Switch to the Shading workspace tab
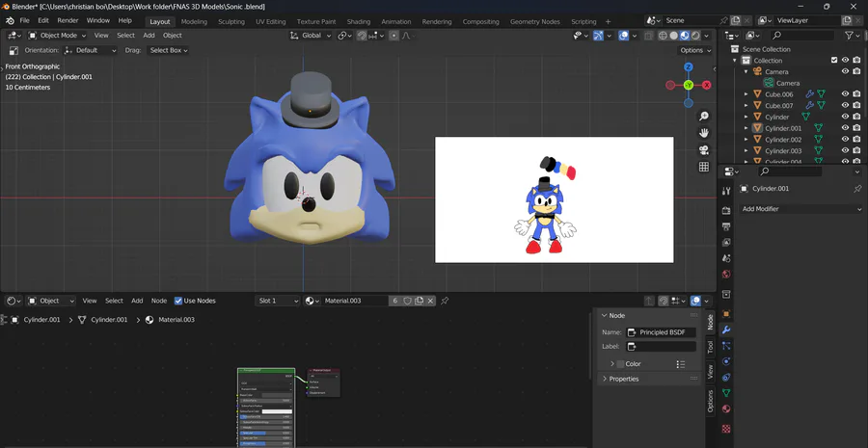 [x=359, y=21]
